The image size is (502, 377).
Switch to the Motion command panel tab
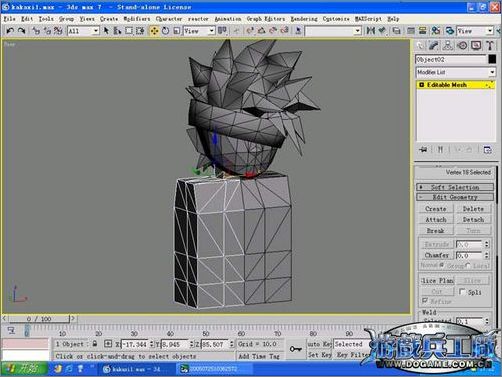tap(462, 45)
